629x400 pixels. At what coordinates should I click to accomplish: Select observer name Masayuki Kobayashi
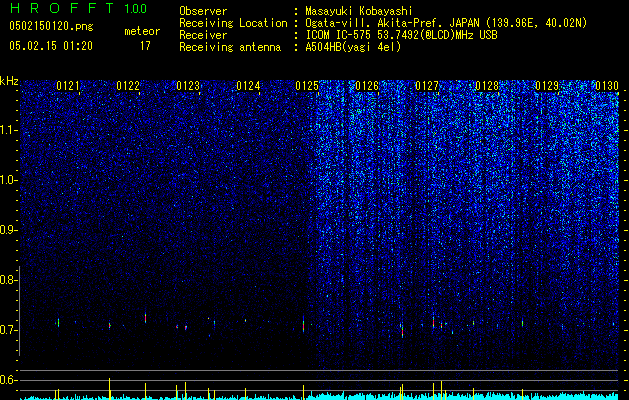pyautogui.click(x=359, y=11)
